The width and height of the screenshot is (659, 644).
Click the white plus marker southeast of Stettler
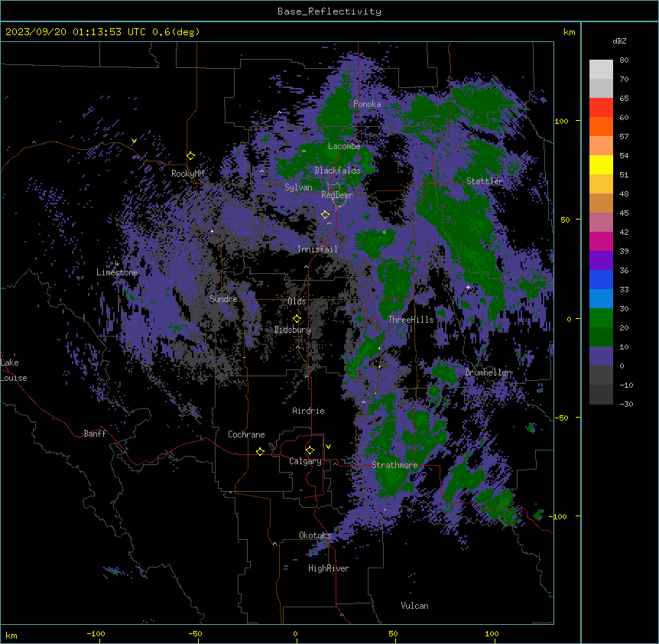pyautogui.click(x=468, y=287)
